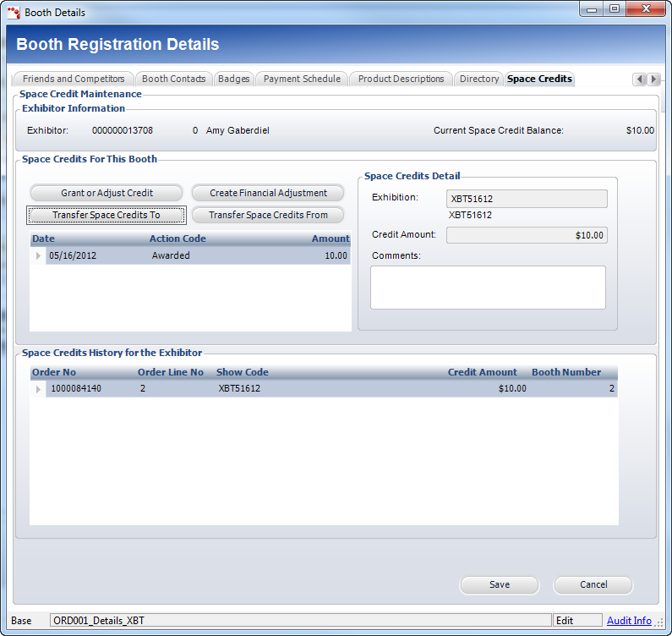Image resolution: width=672 pixels, height=636 pixels.
Task: Click inside the Comments text box
Action: point(488,288)
